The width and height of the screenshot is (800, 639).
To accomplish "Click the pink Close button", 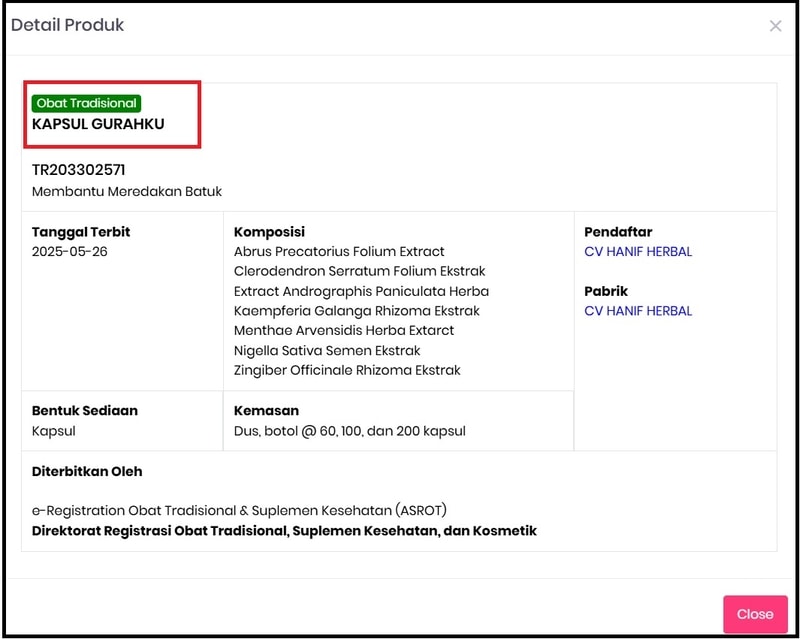I will [x=755, y=614].
